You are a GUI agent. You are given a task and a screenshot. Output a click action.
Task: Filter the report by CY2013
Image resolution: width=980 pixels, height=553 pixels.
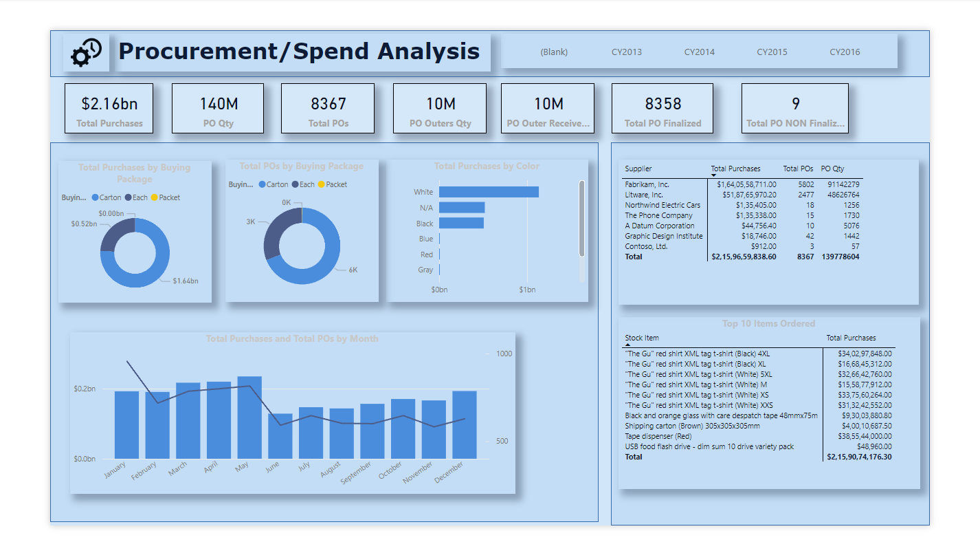click(626, 52)
